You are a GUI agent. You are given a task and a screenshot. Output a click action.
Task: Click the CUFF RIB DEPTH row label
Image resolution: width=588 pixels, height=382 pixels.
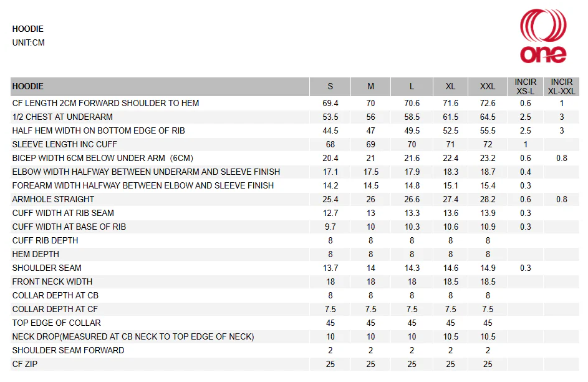[46, 240]
